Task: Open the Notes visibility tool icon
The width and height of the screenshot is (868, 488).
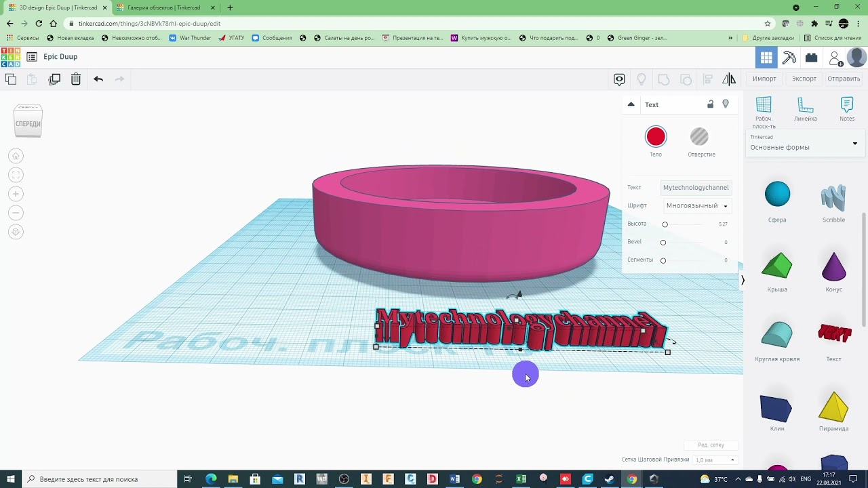Action: click(619, 79)
